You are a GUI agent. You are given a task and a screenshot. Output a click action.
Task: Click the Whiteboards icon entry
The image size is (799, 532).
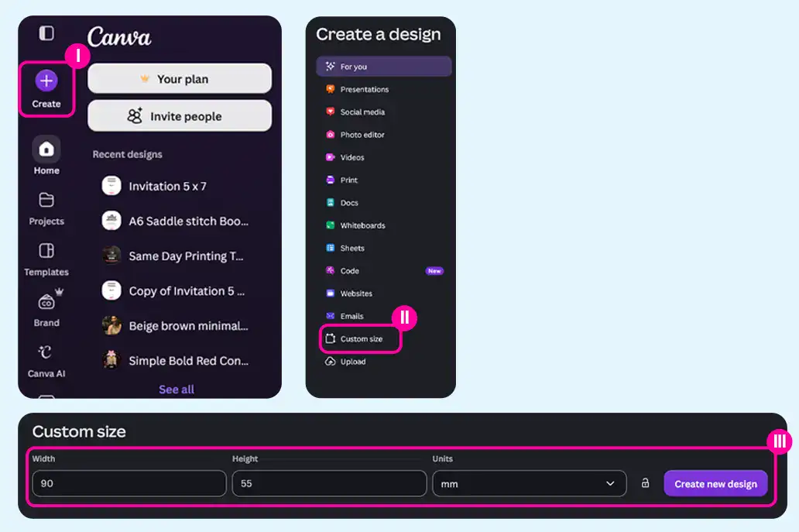pyautogui.click(x=330, y=225)
